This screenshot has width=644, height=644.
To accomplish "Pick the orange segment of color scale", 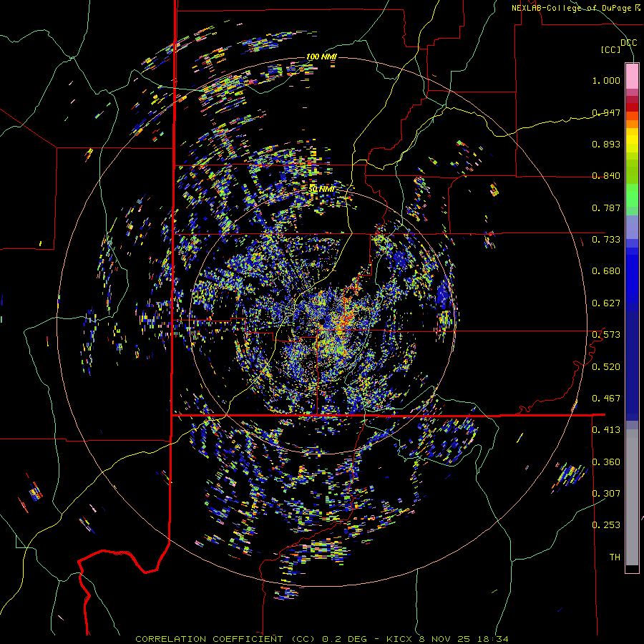I will point(632,124).
